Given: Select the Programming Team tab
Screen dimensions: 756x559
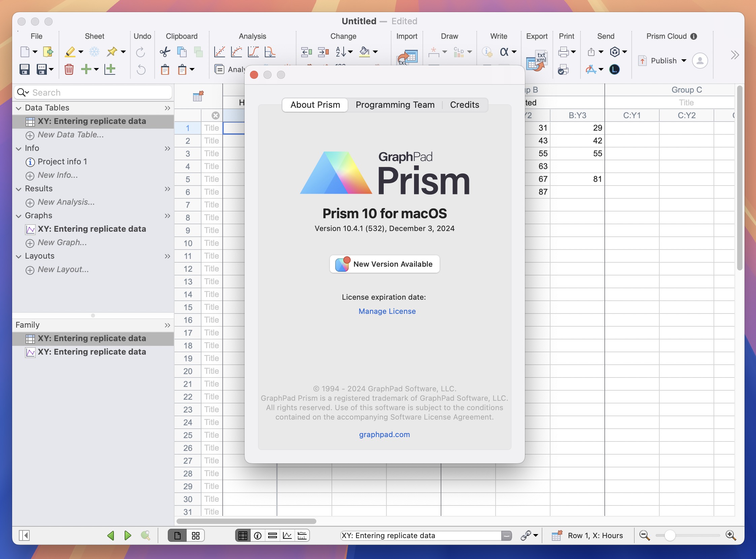Looking at the screenshot, I should pyautogui.click(x=395, y=104).
